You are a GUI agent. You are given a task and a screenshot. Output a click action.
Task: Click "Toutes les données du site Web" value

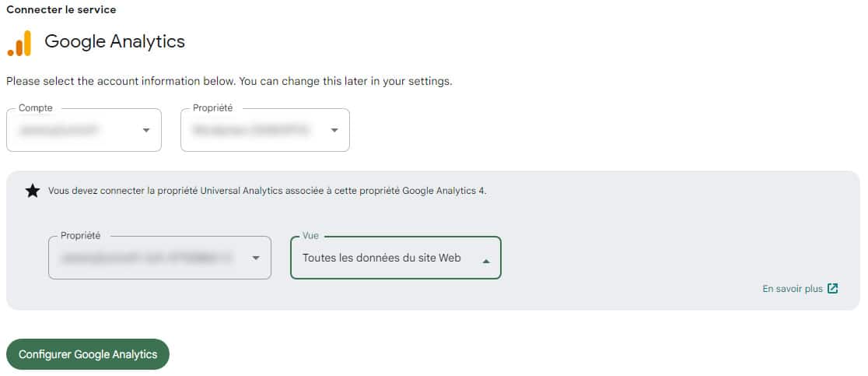pos(381,258)
